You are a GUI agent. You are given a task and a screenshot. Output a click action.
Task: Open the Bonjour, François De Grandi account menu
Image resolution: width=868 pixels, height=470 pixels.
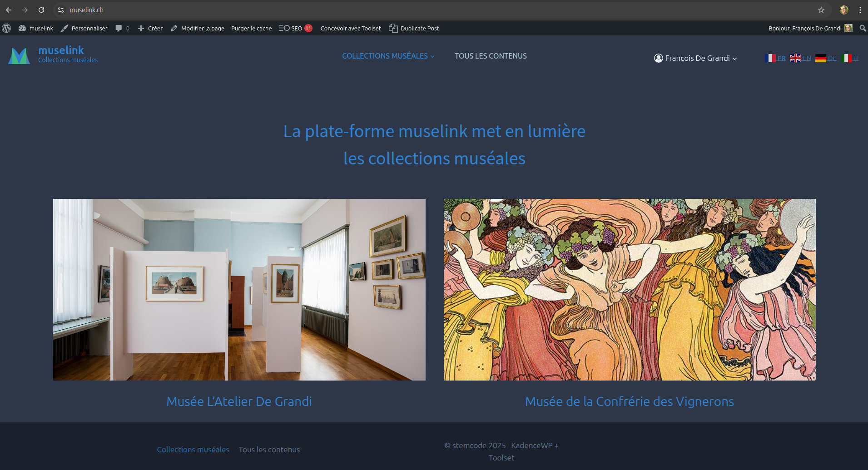(810, 28)
